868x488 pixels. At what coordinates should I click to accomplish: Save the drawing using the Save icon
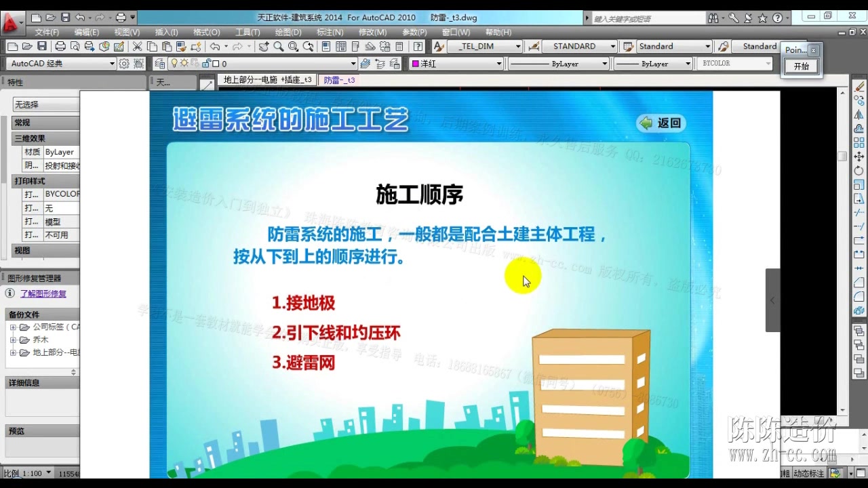41,46
